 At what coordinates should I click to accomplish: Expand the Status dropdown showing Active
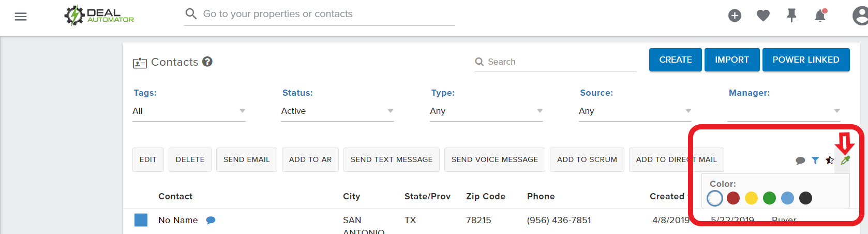(x=337, y=111)
